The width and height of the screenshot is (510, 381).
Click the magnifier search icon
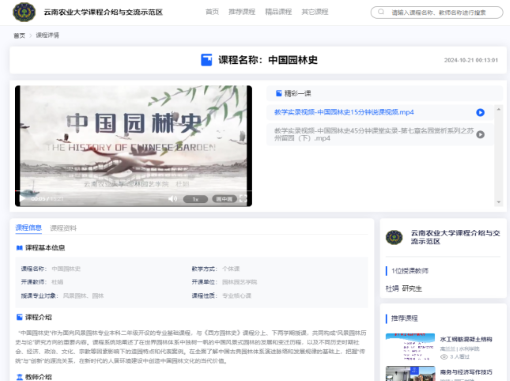click(x=381, y=12)
